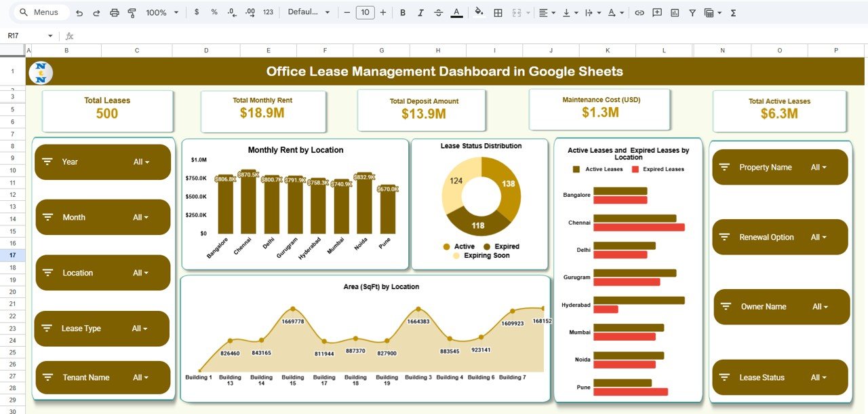Open the fill color picker
Viewport: 868px width, 414px height.
(x=479, y=13)
